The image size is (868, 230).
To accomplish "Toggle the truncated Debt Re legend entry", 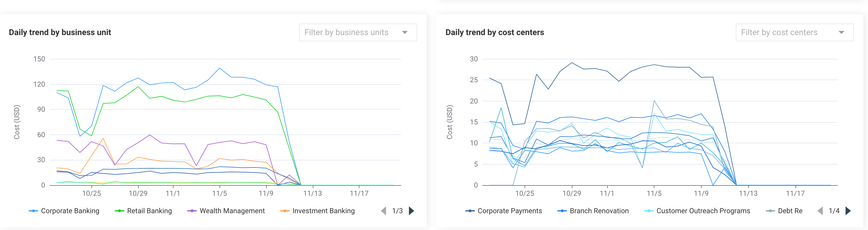I will [784, 211].
